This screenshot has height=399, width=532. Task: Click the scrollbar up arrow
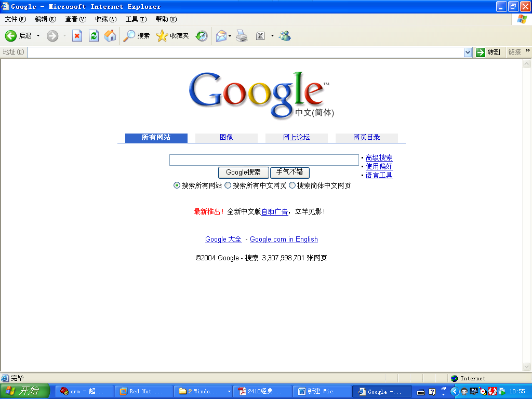tap(527, 63)
